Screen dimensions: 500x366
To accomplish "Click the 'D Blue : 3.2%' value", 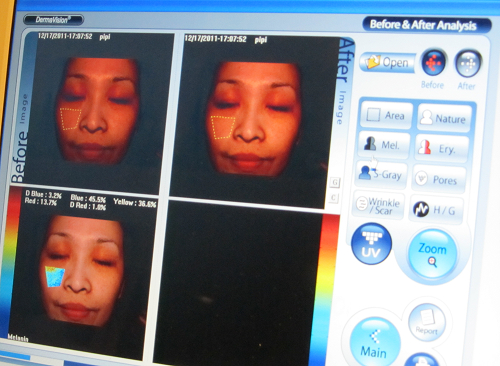I will 43,194.
